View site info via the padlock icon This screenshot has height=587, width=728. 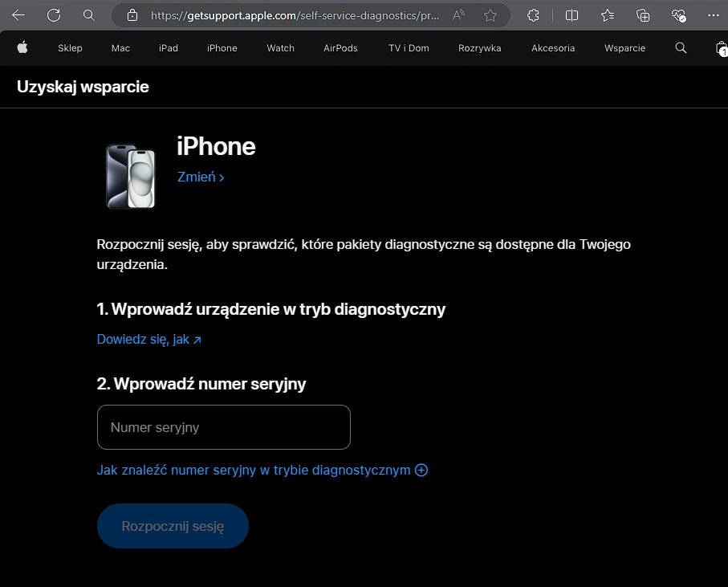click(132, 15)
